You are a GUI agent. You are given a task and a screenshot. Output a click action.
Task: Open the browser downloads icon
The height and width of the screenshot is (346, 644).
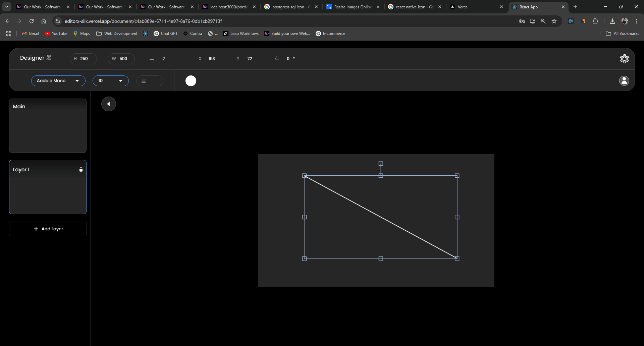click(612, 21)
